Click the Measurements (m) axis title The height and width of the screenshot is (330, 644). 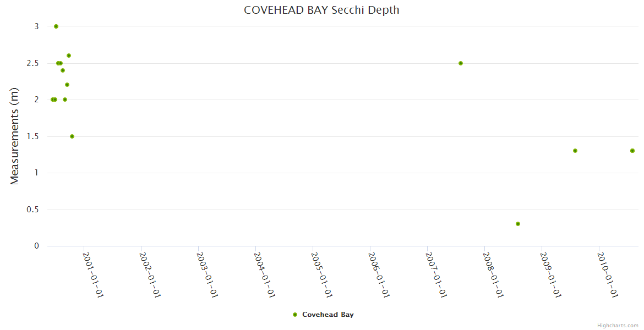click(14, 136)
